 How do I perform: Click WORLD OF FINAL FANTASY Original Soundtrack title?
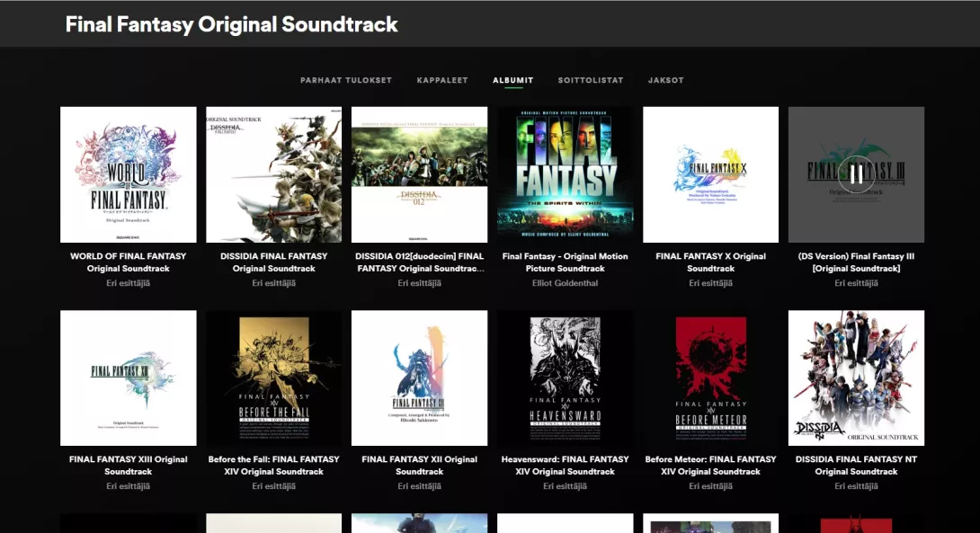129,262
